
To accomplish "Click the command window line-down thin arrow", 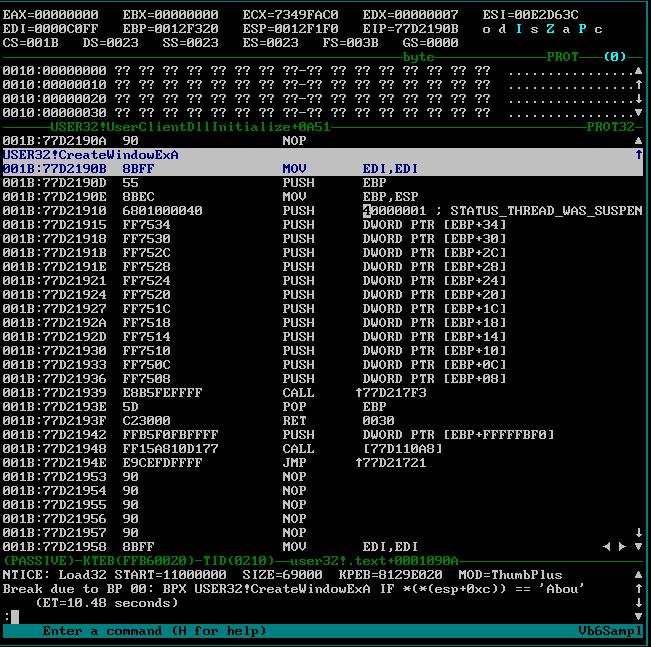I will click(x=639, y=603).
